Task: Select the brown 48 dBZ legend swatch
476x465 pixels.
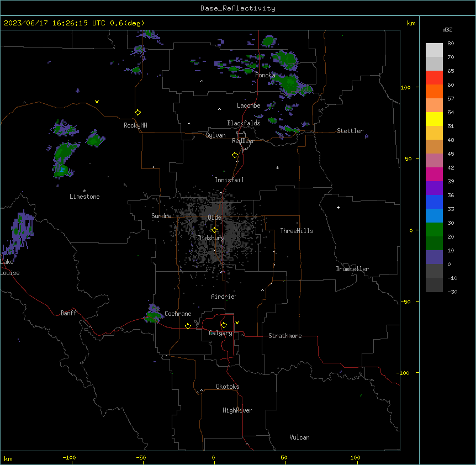Action: tap(434, 146)
